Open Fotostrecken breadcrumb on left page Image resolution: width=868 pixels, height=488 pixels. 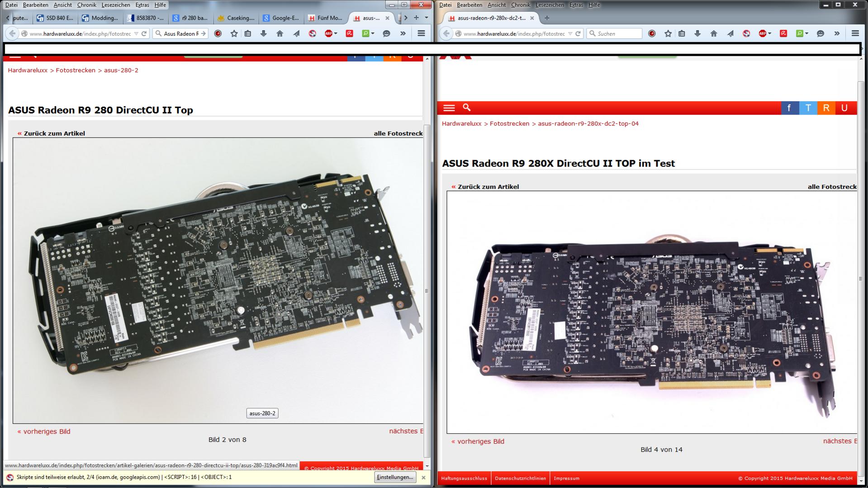(x=76, y=70)
